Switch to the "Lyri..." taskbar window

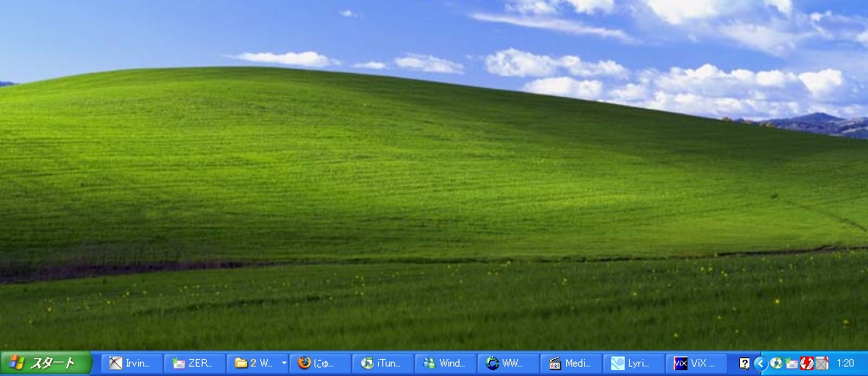click(634, 363)
